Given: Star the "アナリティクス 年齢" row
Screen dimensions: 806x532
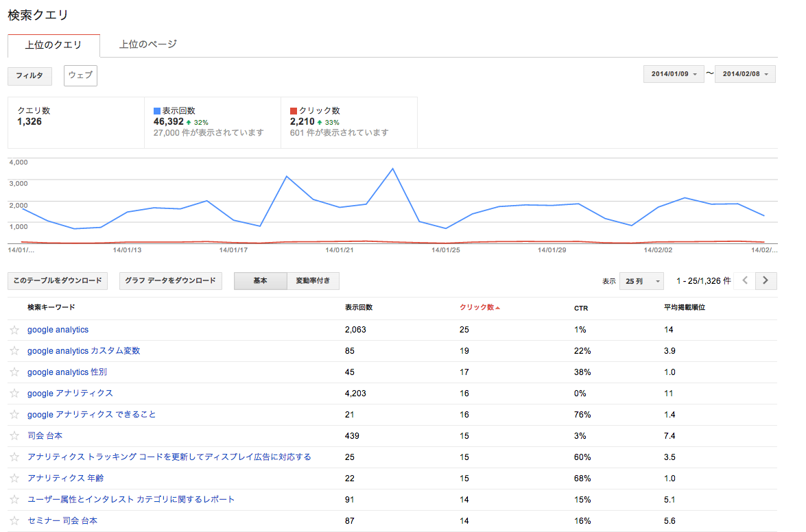Looking at the screenshot, I should [14, 479].
